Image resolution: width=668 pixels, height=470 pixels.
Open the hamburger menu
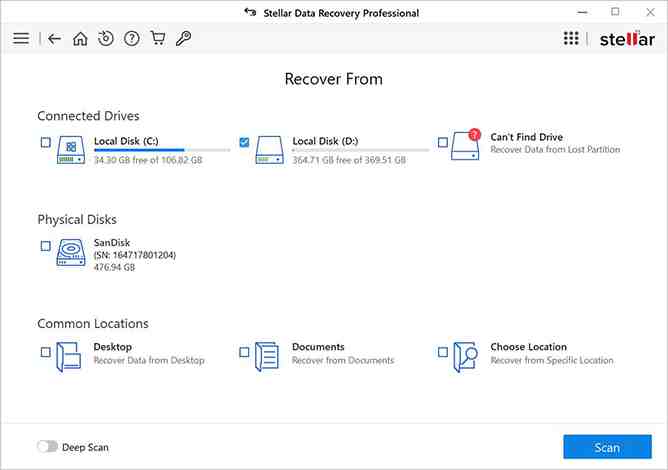pos(21,39)
